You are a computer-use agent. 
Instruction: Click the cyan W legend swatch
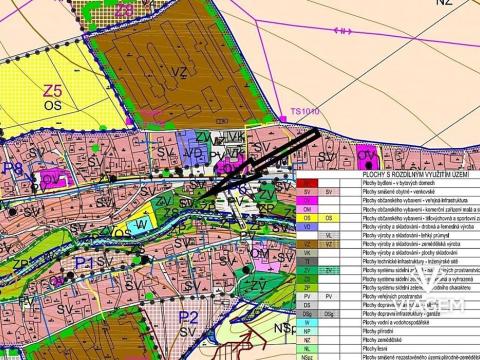[307, 323]
